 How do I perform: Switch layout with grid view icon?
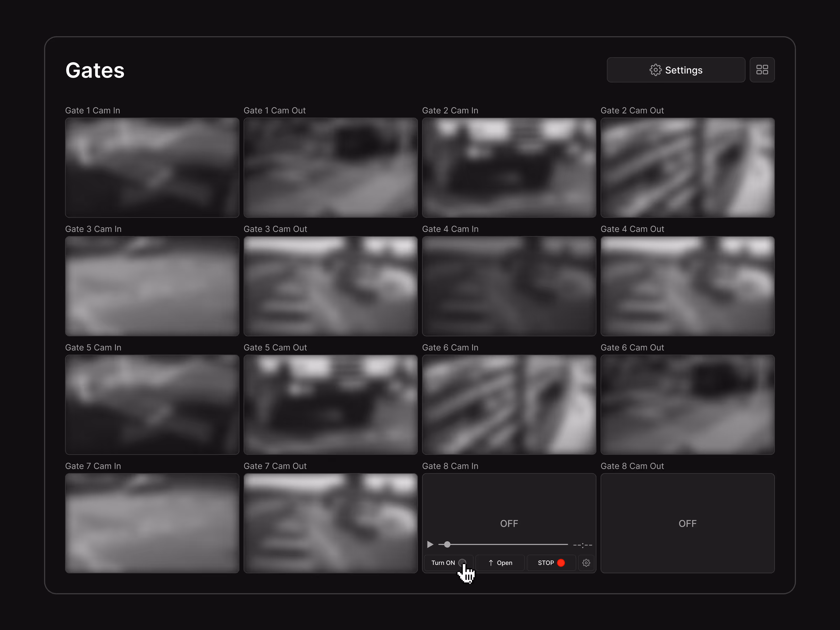[762, 70]
